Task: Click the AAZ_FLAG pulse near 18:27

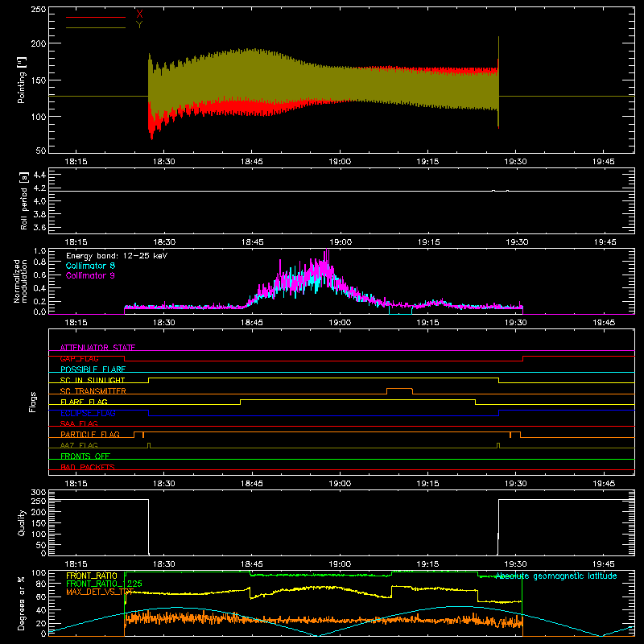Action: pyautogui.click(x=149, y=445)
